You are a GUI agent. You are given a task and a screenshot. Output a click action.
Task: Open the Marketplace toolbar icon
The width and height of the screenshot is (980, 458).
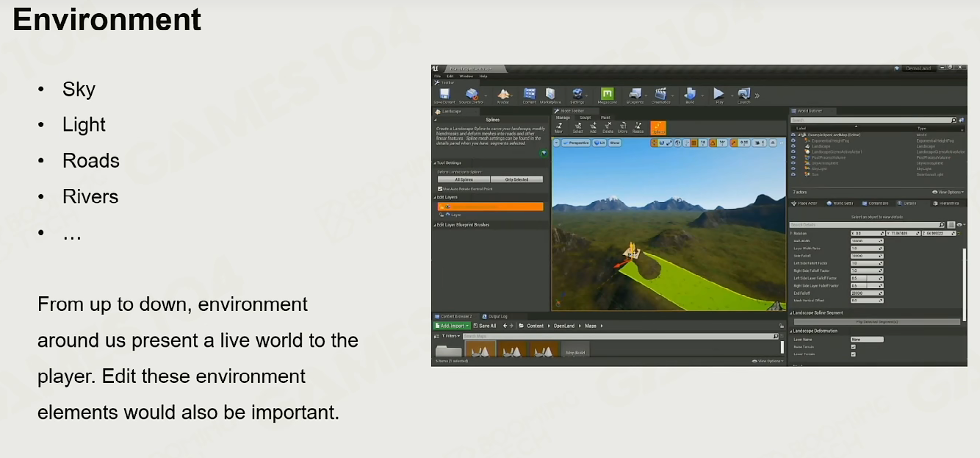pyautogui.click(x=550, y=94)
